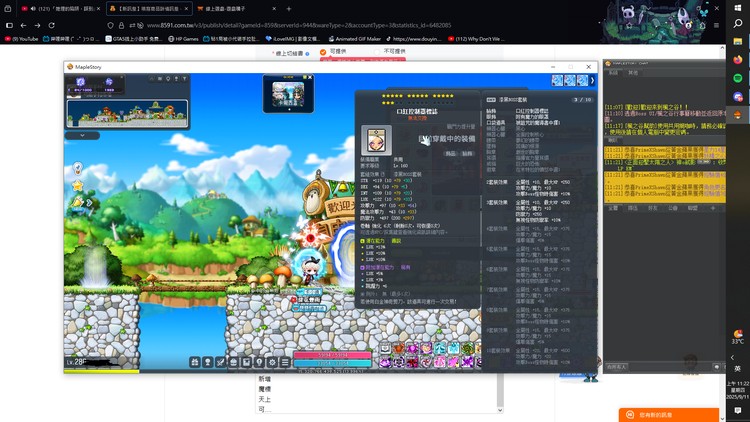
Task: Switch to the YouTube browser tab
Action: pos(59,9)
